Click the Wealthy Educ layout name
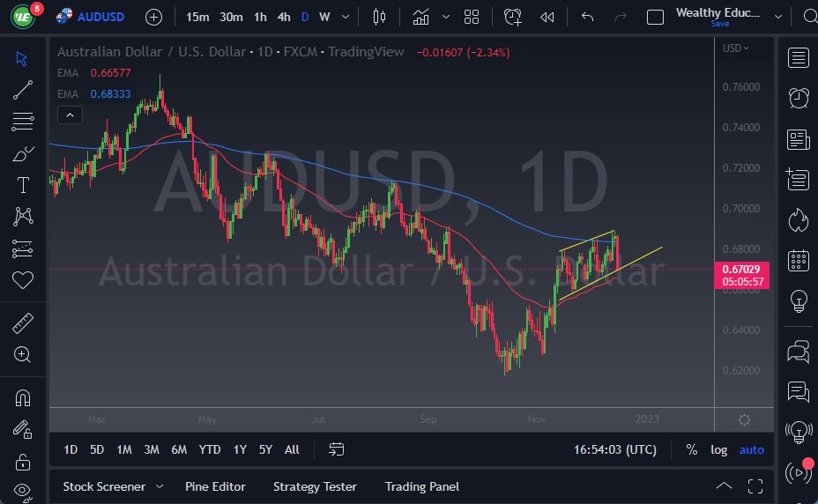 [718, 12]
